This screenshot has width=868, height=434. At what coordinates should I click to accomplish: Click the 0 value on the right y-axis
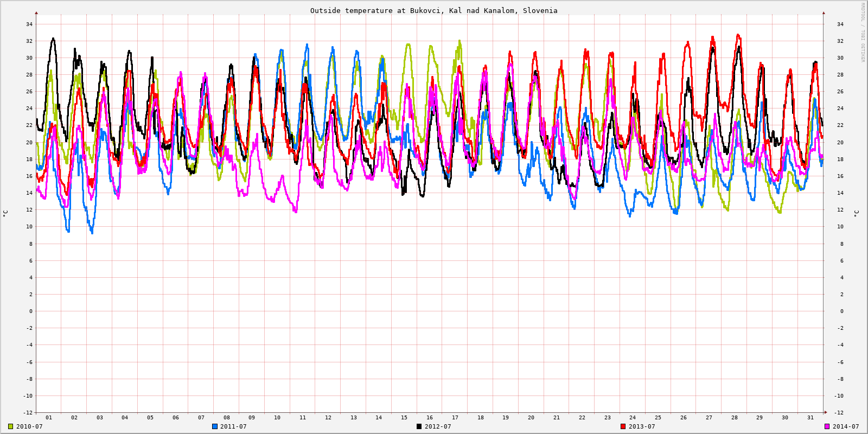pos(842,311)
